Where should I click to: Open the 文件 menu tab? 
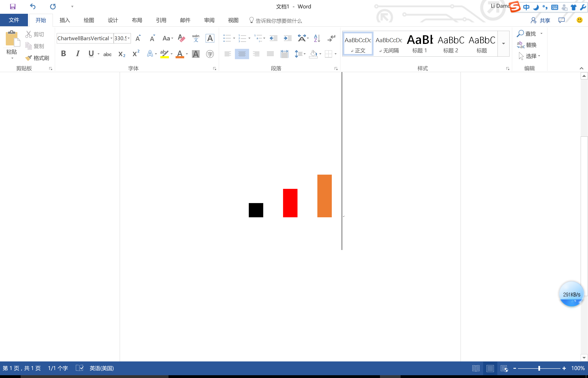(x=14, y=20)
